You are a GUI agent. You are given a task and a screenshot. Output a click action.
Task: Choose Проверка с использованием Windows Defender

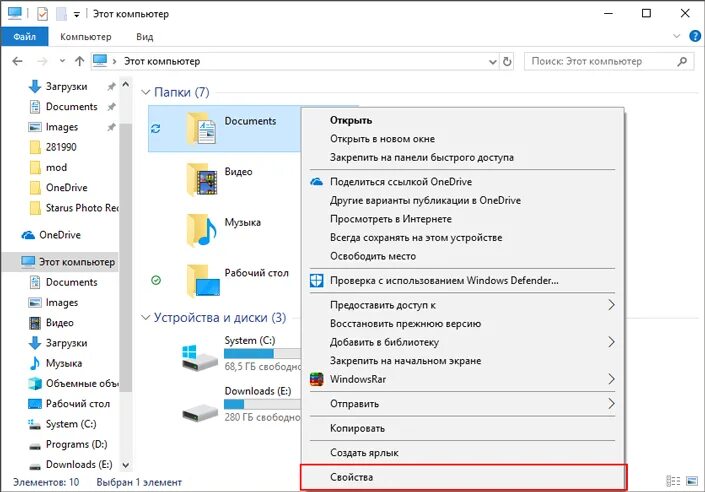tap(462, 281)
